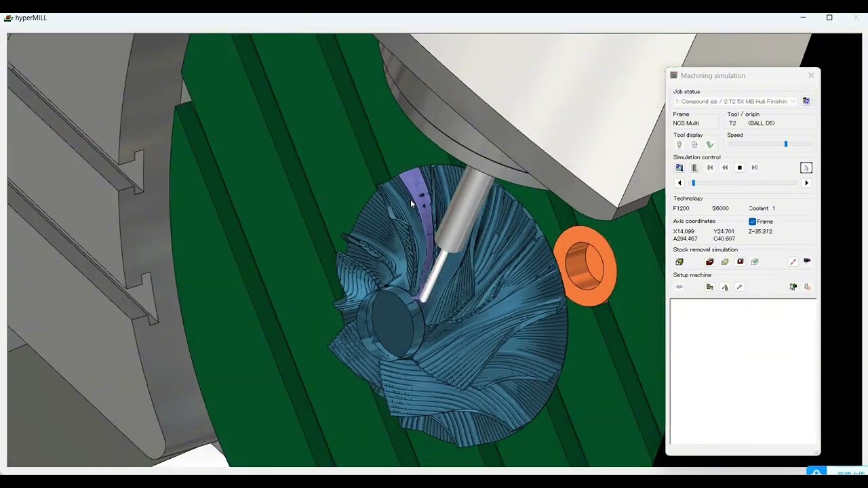Image resolution: width=868 pixels, height=488 pixels.
Task: Click the measuring figure icon under Setup machine
Action: (725, 287)
